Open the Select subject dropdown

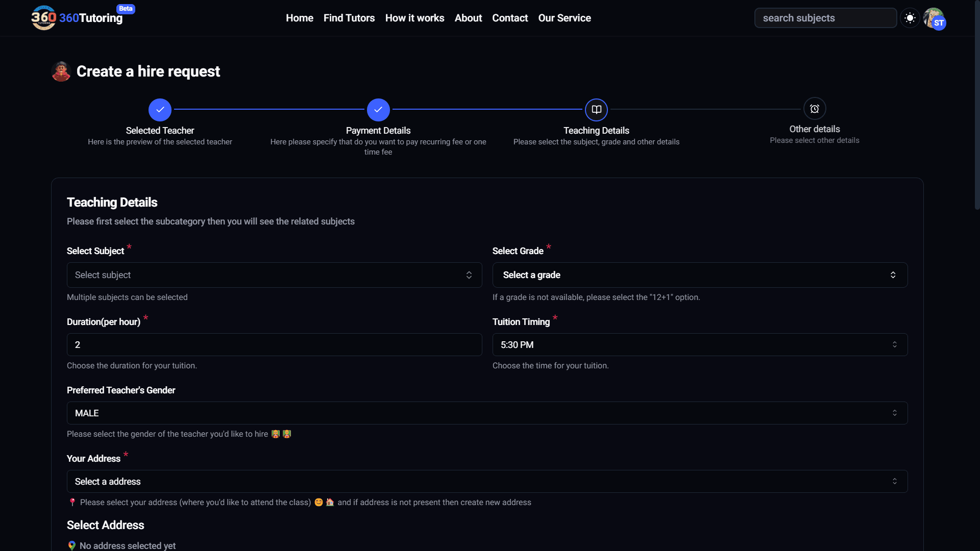pyautogui.click(x=274, y=275)
